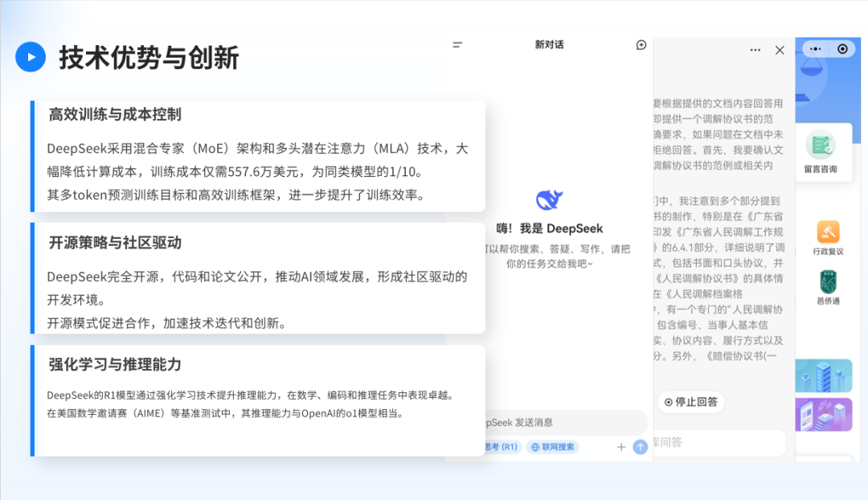Click the DeepSeek whale logo
The height and width of the screenshot is (500, 868).
(x=549, y=200)
